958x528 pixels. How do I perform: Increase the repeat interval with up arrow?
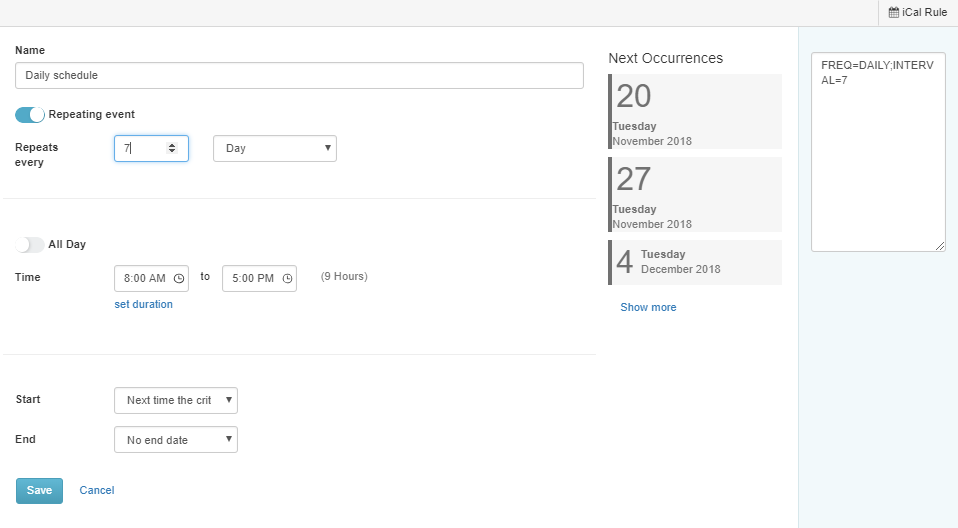pyautogui.click(x=172, y=145)
